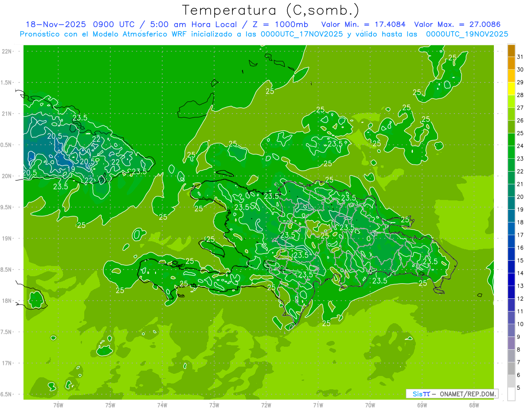Click the "22N" latitude axis label

coord(6,51)
